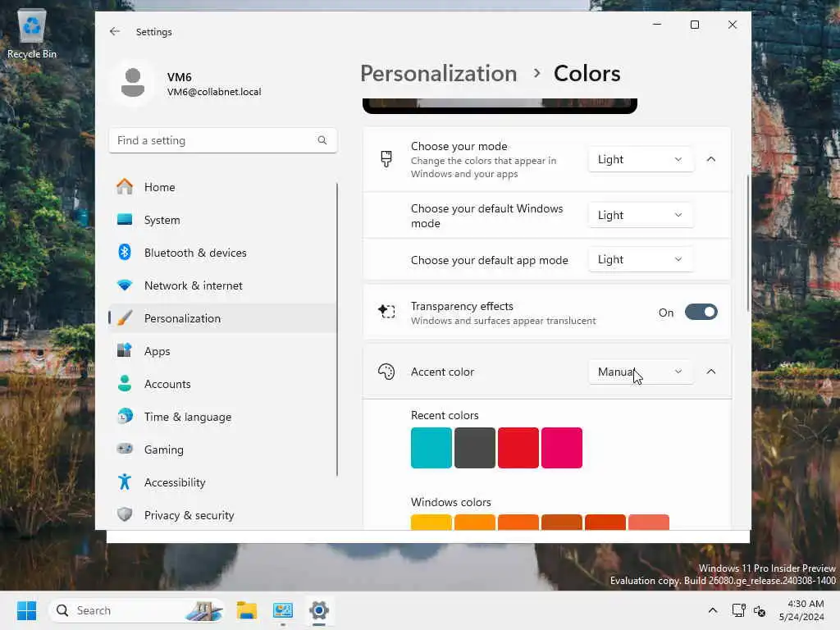Collapse the Choose your mode section
Image resolution: width=840 pixels, height=630 pixels.
pos(711,159)
